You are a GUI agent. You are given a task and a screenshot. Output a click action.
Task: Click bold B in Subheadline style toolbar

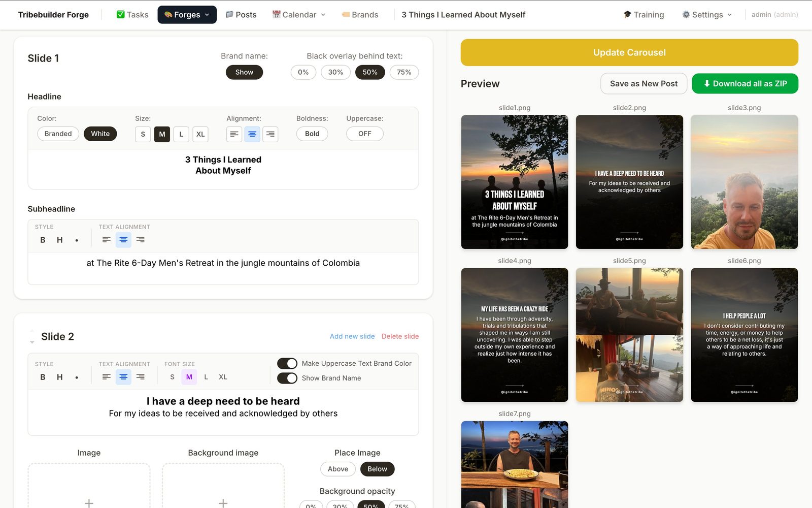click(x=43, y=240)
